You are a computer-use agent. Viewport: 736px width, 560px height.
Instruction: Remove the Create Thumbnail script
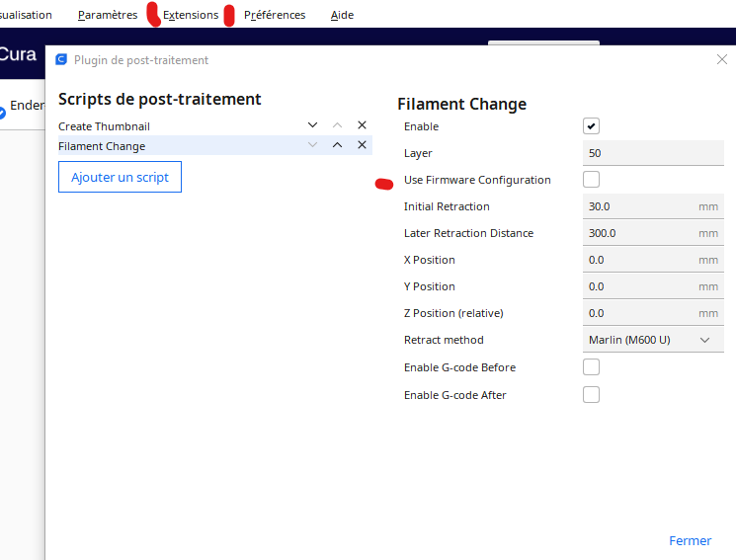362,125
